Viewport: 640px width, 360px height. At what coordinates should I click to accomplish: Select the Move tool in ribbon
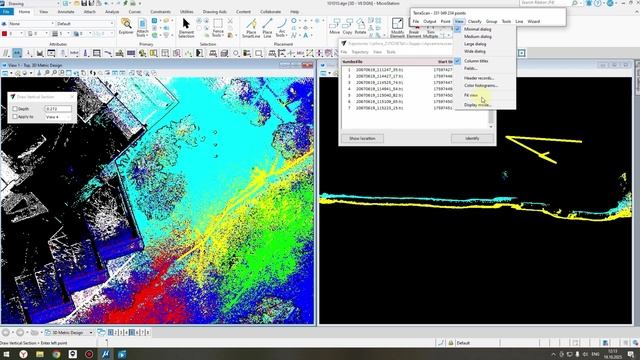tap(335, 26)
